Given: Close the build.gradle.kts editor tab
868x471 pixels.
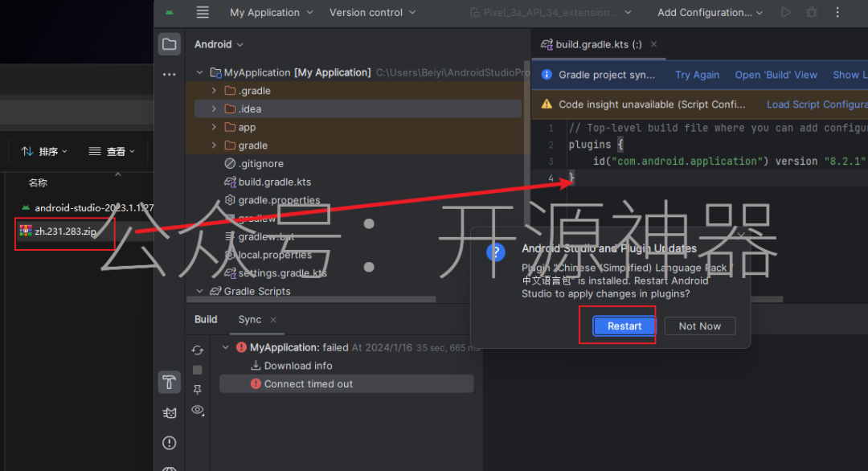Looking at the screenshot, I should tap(653, 44).
